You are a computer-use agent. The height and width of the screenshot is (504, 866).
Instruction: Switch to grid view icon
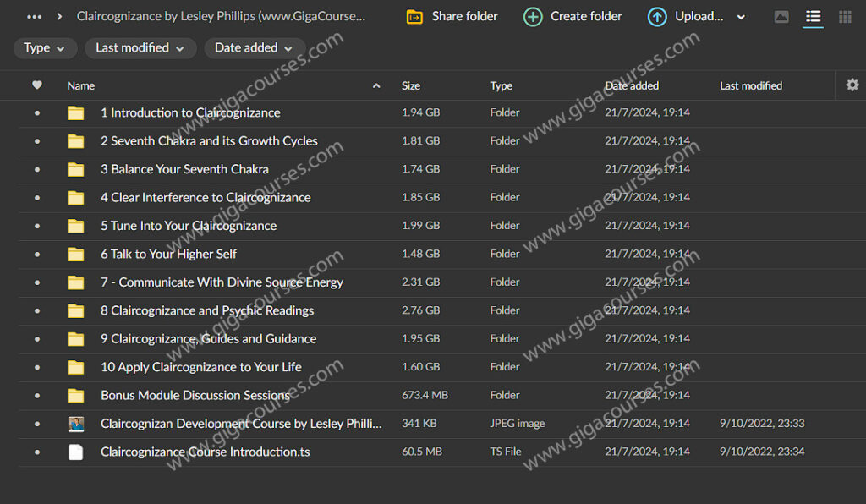point(845,17)
